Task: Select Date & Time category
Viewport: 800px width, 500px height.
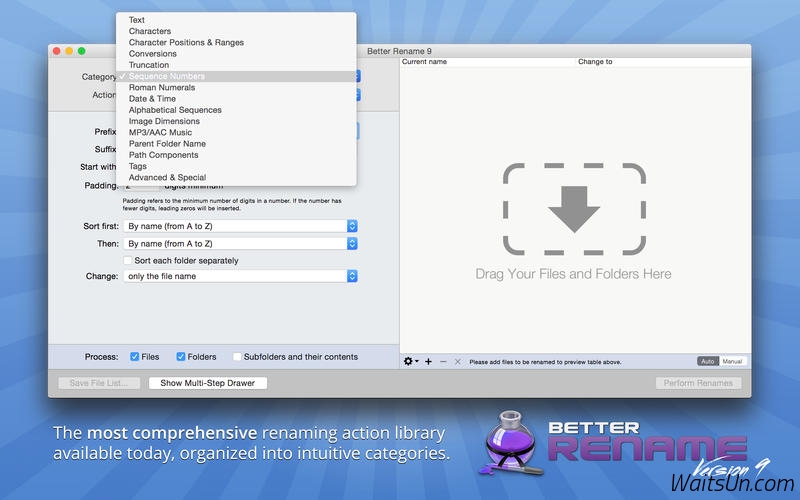Action: tap(236, 98)
